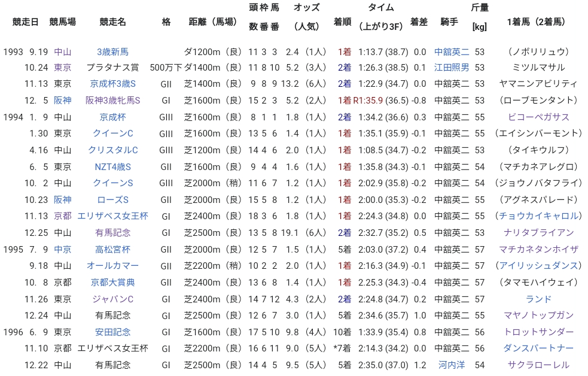
Task: Open the ビコーペガサス horse page
Action: coord(538,117)
